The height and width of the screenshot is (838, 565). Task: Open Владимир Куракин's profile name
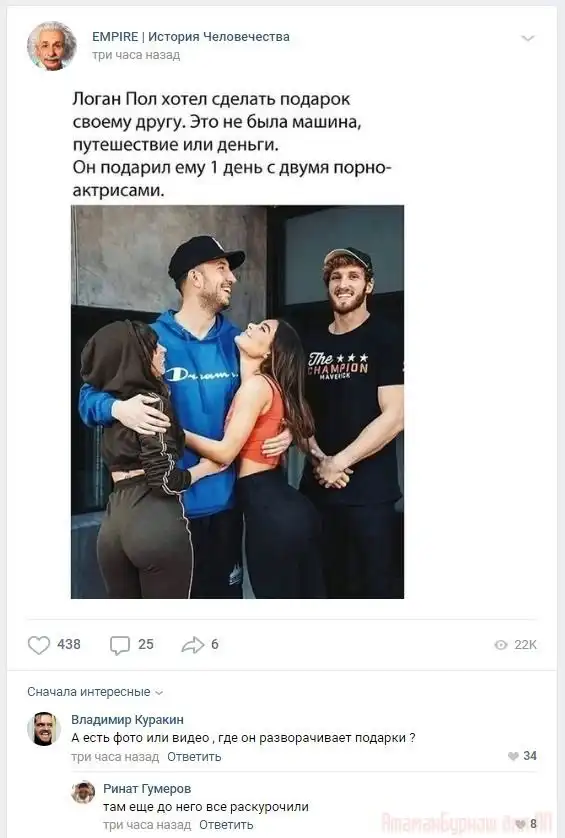[x=127, y=719]
